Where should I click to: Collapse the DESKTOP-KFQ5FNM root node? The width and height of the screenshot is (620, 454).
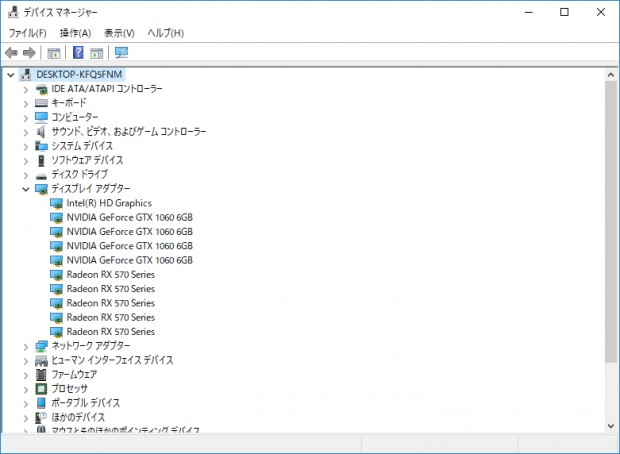tap(11, 74)
